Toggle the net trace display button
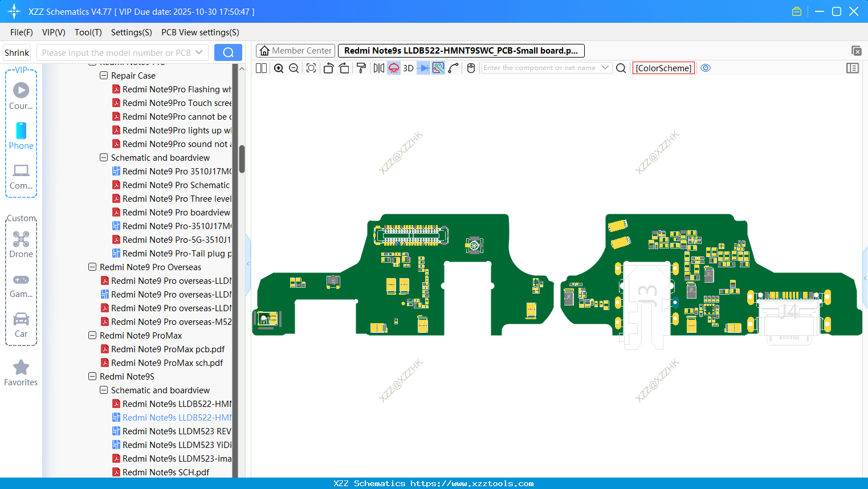Viewport: 868px width, 489px height. (438, 68)
